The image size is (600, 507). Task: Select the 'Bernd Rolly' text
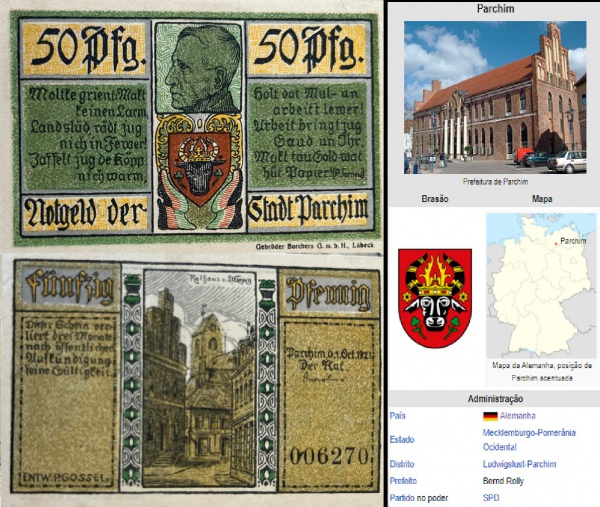(x=503, y=481)
